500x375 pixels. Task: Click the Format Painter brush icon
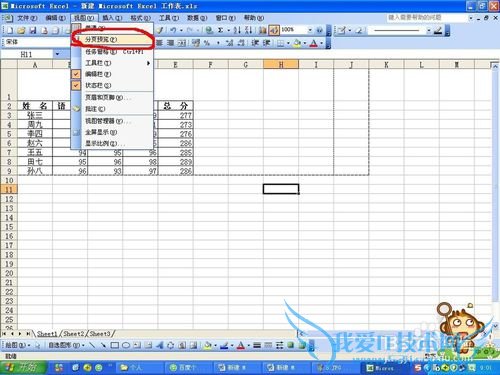160,30
